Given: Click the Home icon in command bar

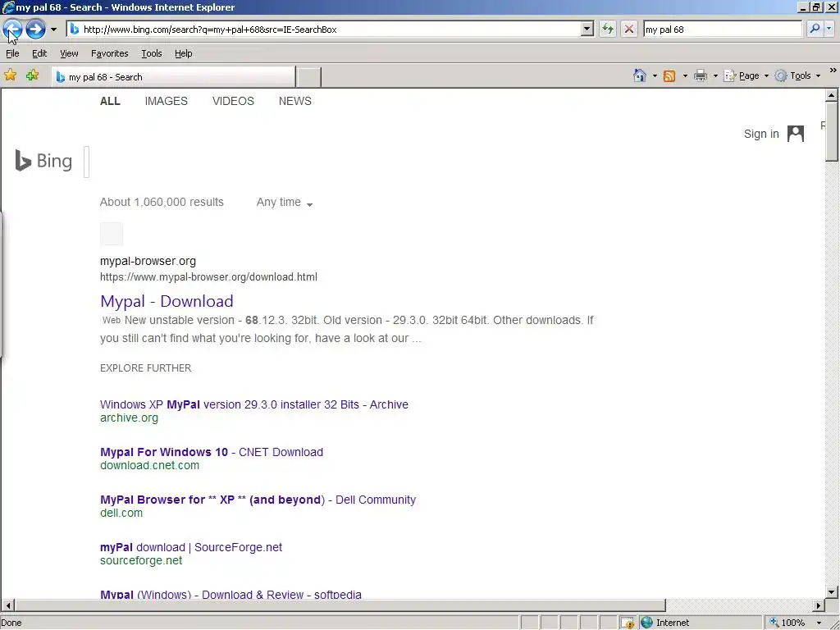Looking at the screenshot, I should pos(640,75).
